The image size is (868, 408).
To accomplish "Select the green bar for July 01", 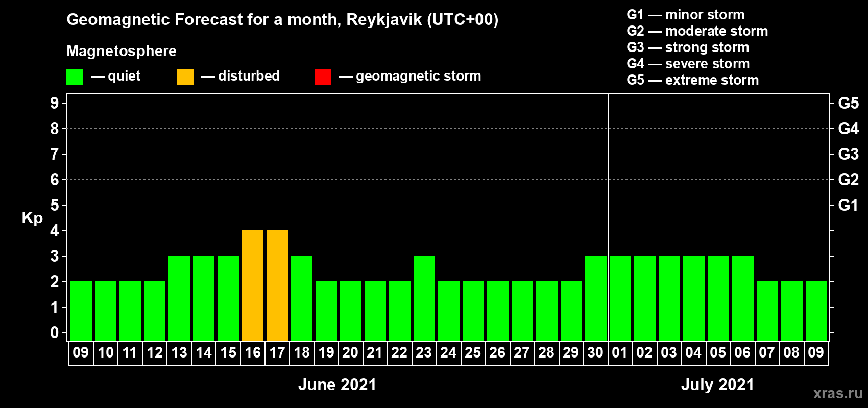I will point(620,298).
